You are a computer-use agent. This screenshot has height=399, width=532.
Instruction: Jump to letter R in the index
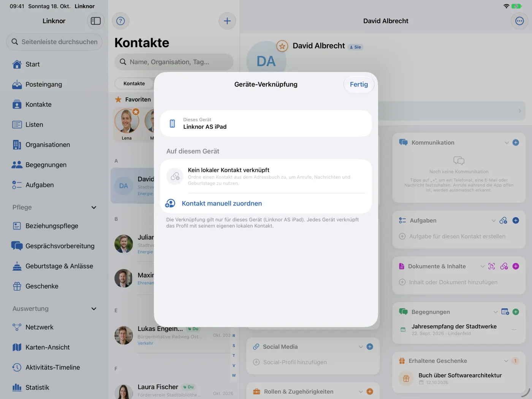234,336
